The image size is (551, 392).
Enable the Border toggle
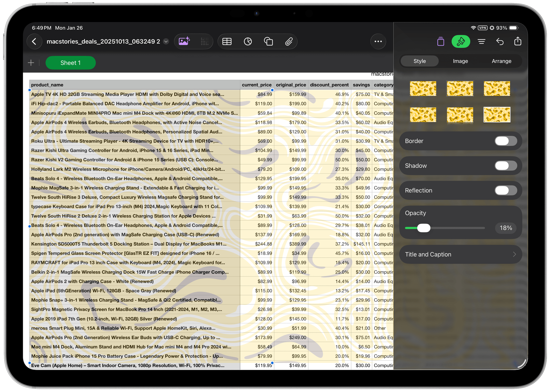click(x=505, y=141)
